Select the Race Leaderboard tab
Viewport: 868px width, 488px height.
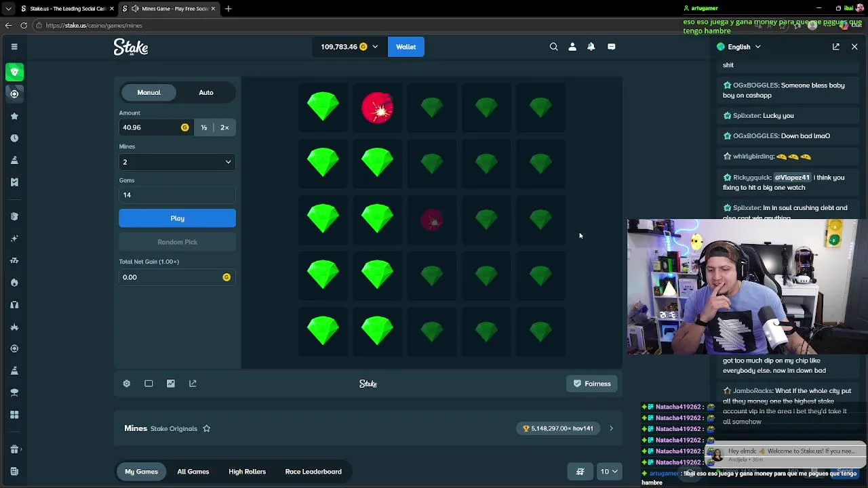point(313,472)
